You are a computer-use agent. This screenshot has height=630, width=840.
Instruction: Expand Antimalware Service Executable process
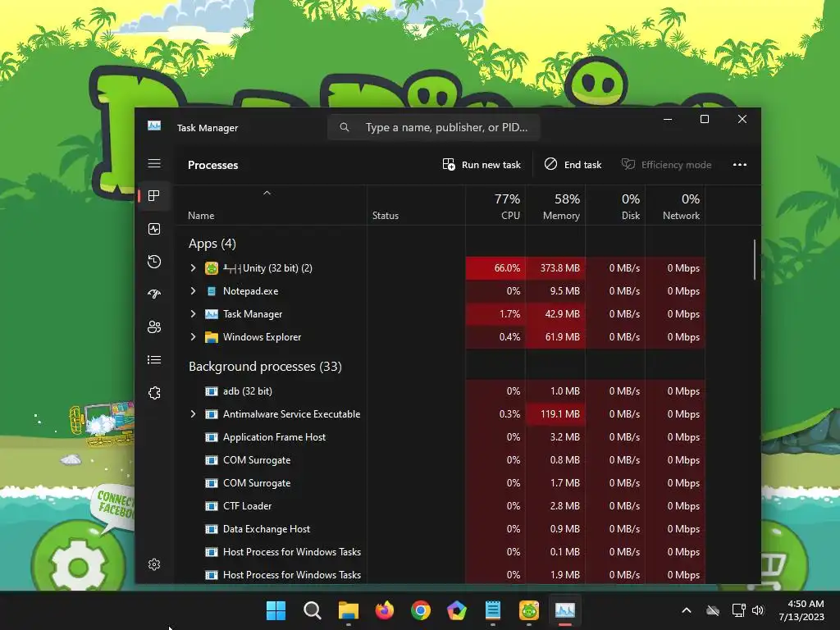193,414
